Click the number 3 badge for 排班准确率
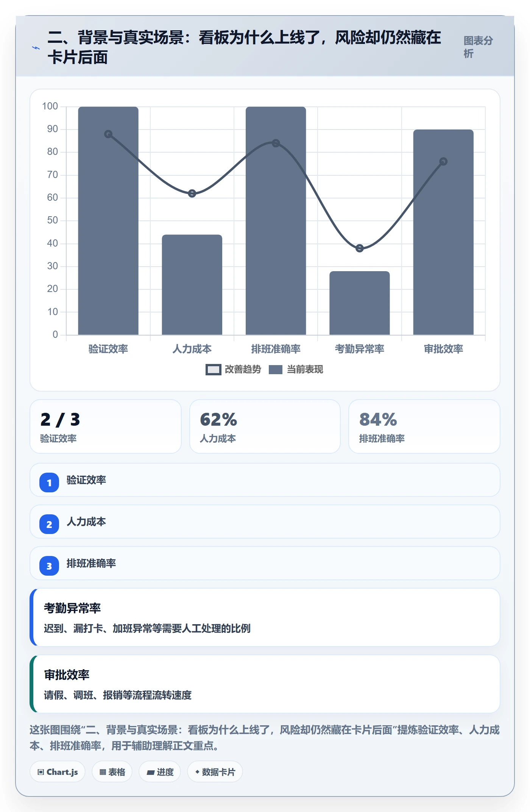Screen dimensions: 530x812 pos(49,566)
